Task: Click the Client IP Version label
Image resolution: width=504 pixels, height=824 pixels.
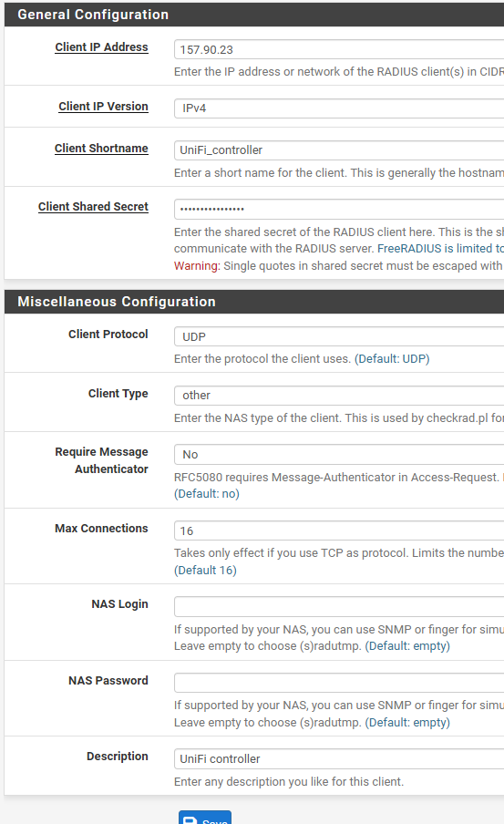Action: 103,106
